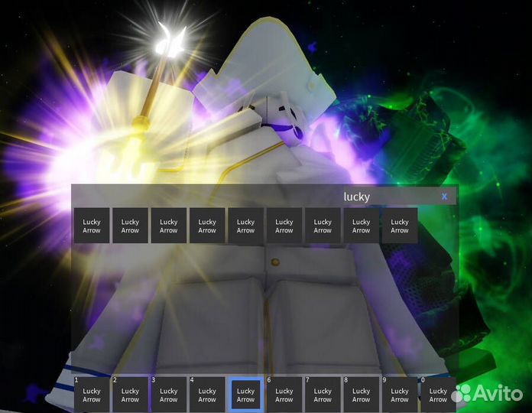Select seventh Lucky Arrow in inventory results

(x=323, y=226)
